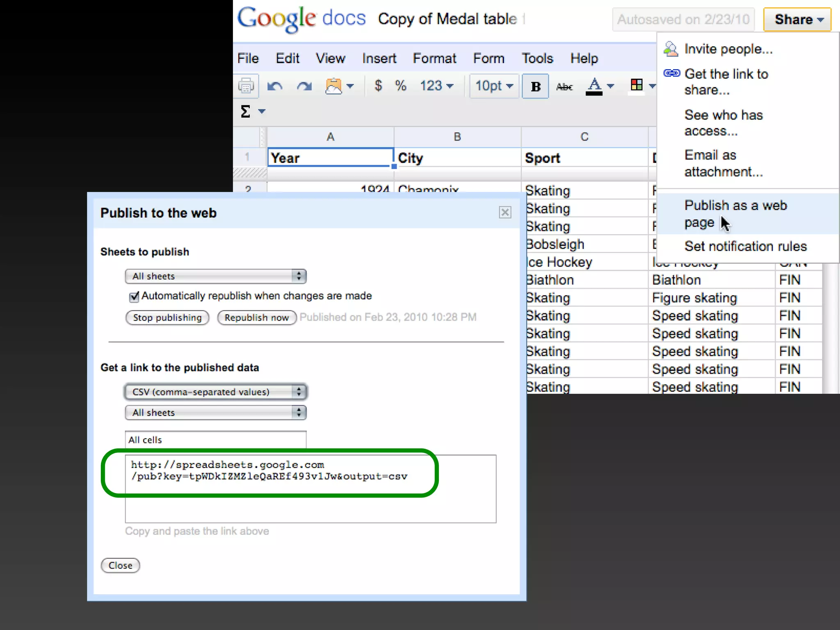
Task: Open the Sheets to publish All sheets dropdown
Action: pyautogui.click(x=216, y=276)
